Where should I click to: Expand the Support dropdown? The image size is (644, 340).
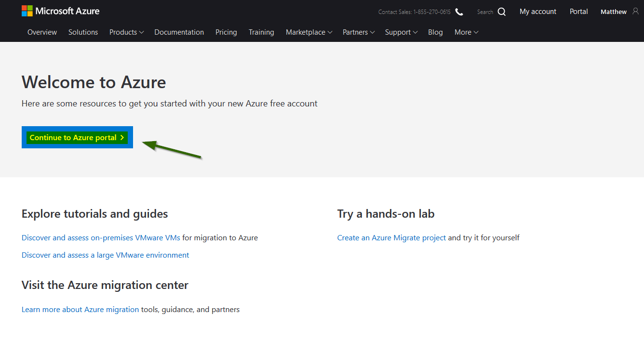click(x=401, y=32)
